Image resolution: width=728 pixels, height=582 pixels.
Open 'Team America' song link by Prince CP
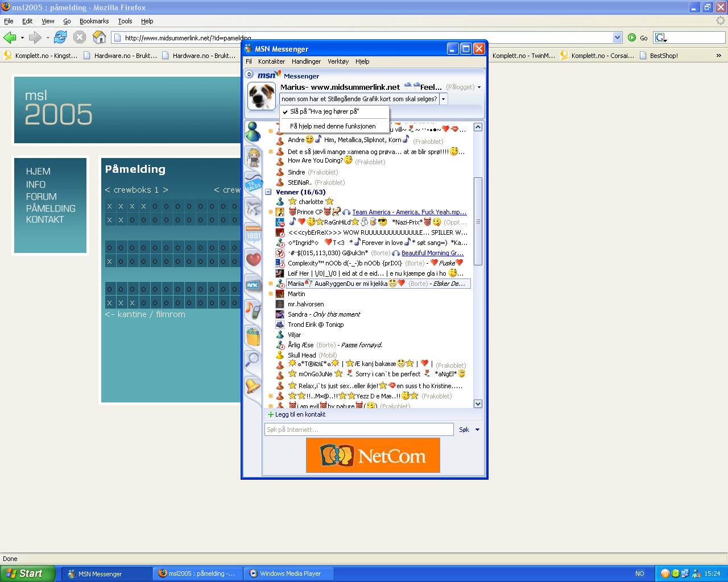click(x=409, y=212)
